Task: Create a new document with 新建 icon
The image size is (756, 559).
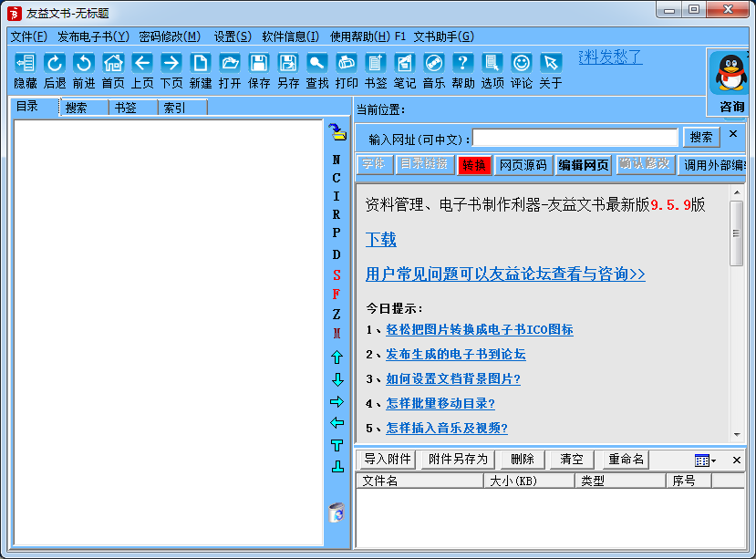Action: coord(201,63)
